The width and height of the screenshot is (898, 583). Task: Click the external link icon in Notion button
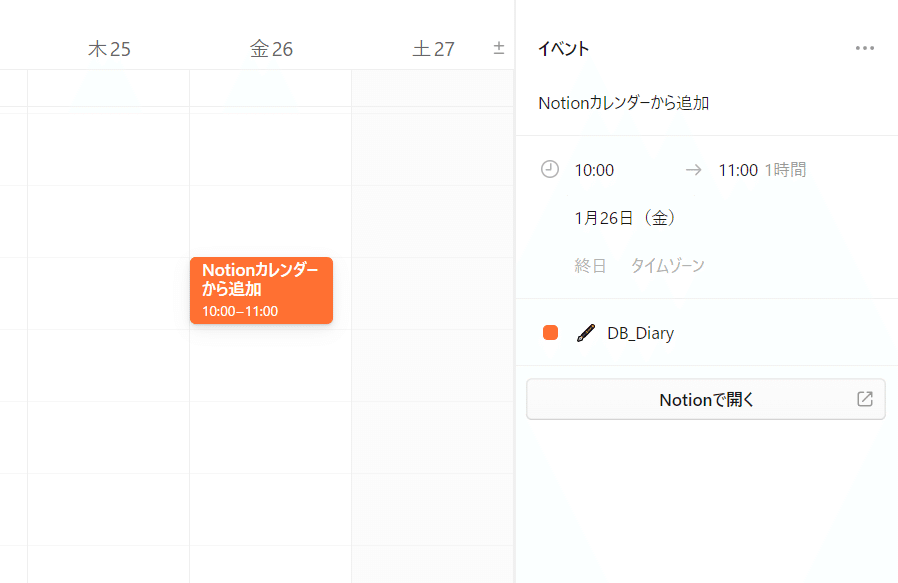(865, 399)
